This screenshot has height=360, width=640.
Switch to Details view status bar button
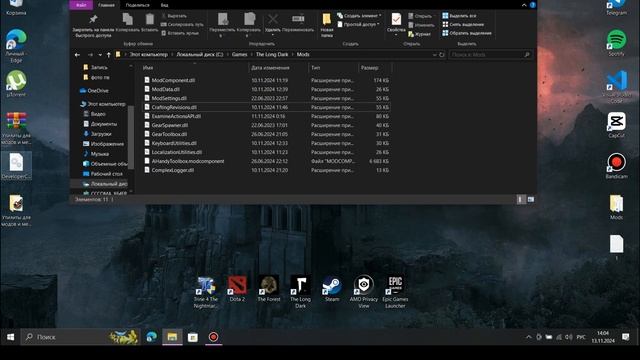(x=520, y=200)
